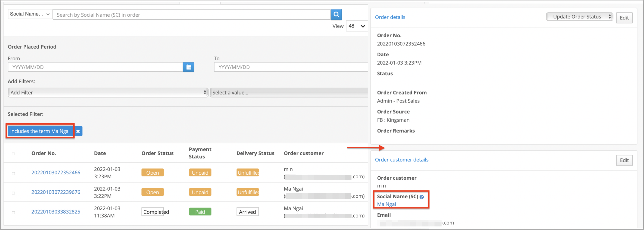Click the Order customer details heading link
This screenshot has height=230, width=644.
(401, 160)
